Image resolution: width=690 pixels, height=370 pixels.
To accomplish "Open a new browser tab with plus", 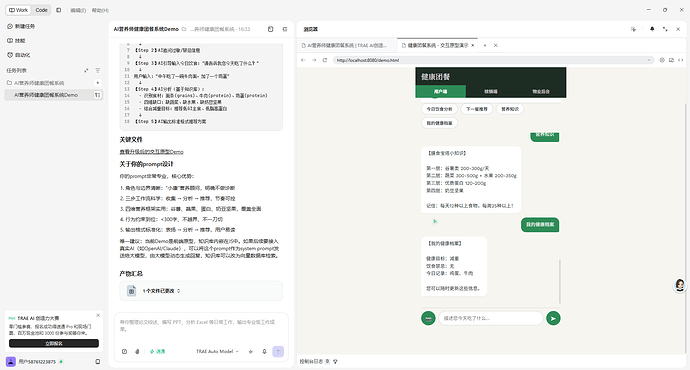I will click(x=485, y=45).
